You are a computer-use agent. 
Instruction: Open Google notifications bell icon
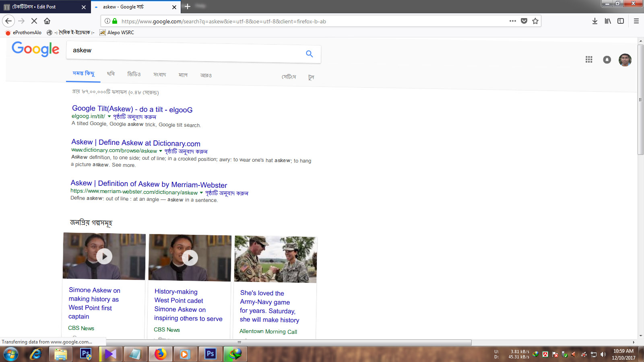click(x=607, y=60)
